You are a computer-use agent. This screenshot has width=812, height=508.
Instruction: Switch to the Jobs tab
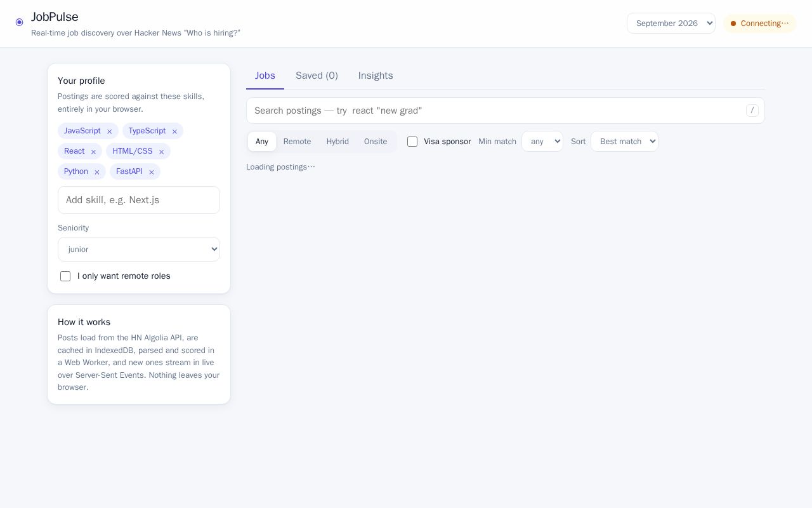[x=265, y=76]
